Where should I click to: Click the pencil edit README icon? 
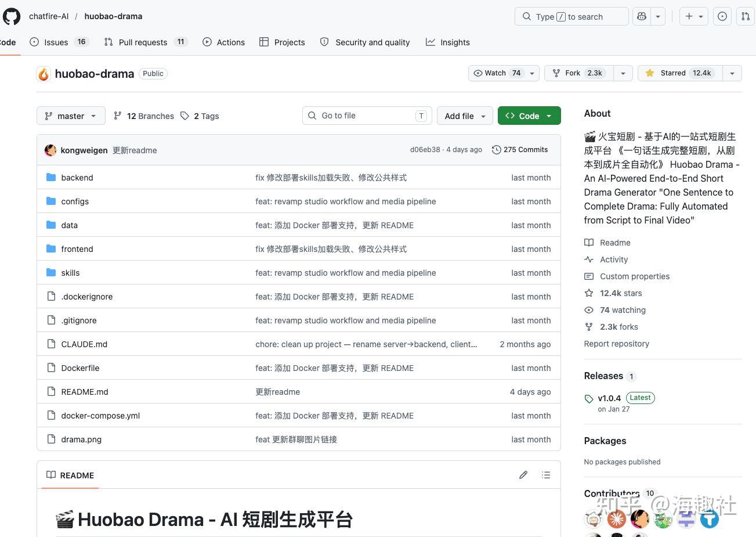(523, 475)
